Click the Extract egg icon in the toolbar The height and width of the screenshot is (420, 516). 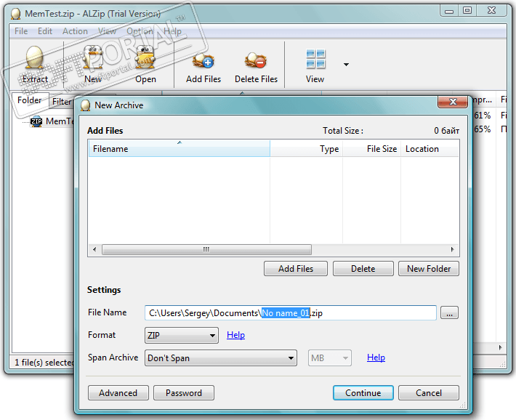coord(35,57)
